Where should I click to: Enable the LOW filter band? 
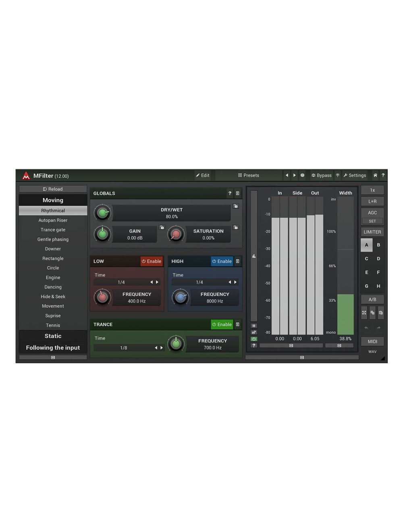point(151,261)
